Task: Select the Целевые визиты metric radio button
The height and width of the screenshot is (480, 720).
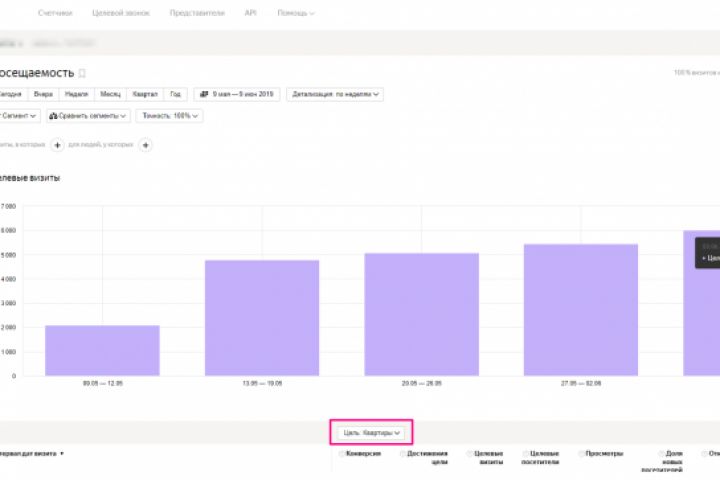Action: coord(470,454)
